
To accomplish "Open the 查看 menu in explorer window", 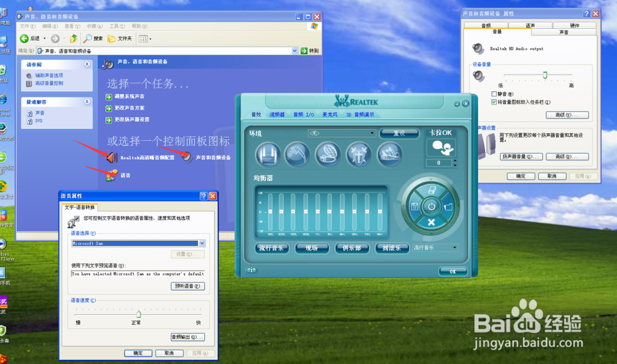I will click(72, 26).
